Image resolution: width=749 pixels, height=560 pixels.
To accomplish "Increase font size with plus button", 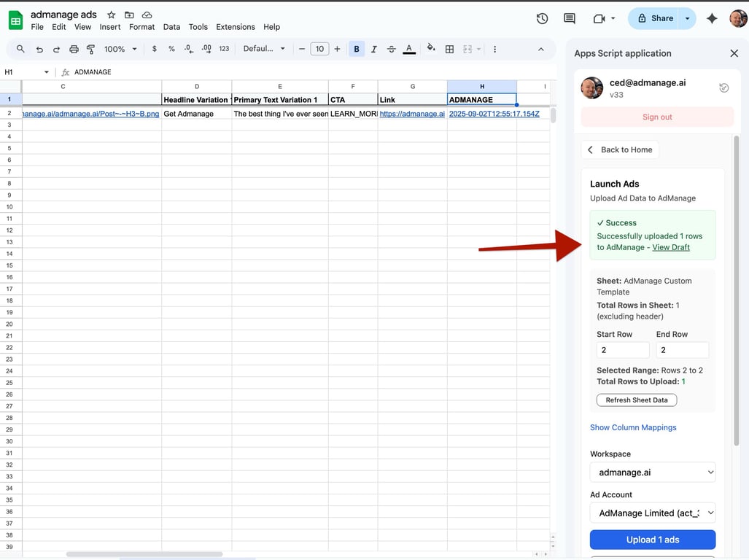I will (x=337, y=49).
